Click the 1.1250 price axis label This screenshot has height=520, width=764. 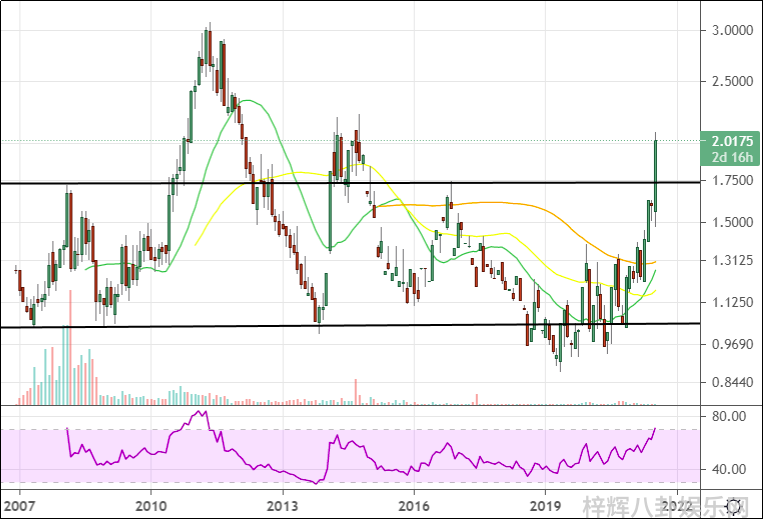732,303
